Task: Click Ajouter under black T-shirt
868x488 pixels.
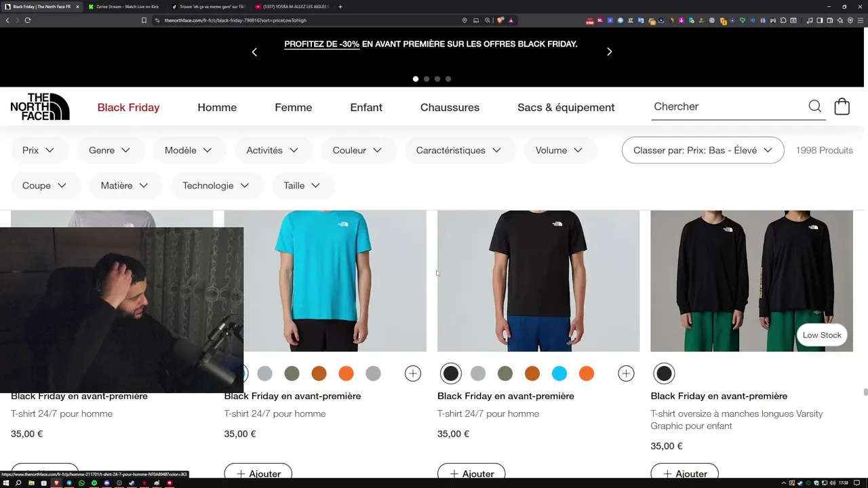Action: point(471,473)
